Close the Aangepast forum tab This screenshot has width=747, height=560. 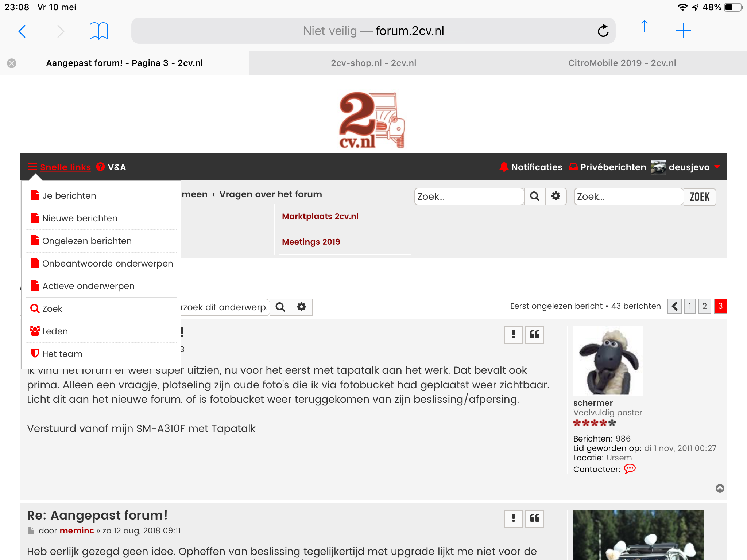coord(12,63)
